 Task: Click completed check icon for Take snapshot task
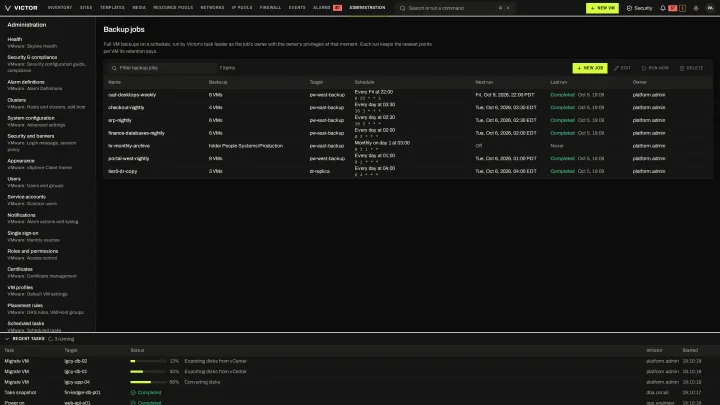point(133,393)
